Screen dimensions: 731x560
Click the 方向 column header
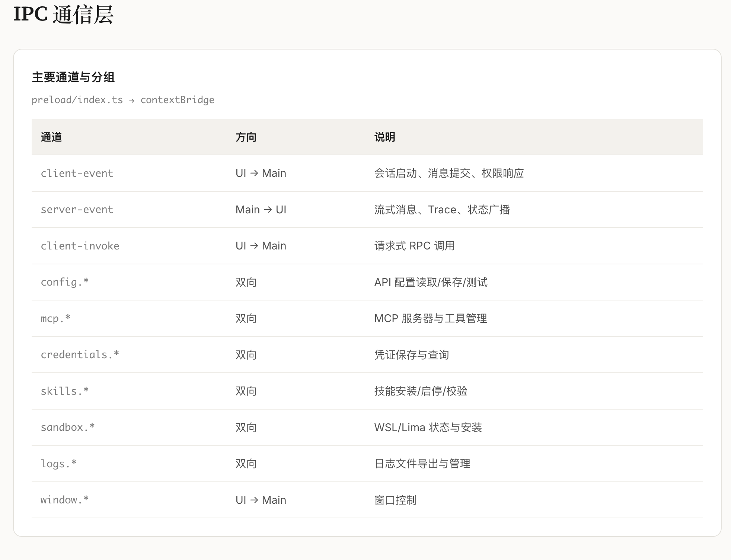click(x=246, y=137)
